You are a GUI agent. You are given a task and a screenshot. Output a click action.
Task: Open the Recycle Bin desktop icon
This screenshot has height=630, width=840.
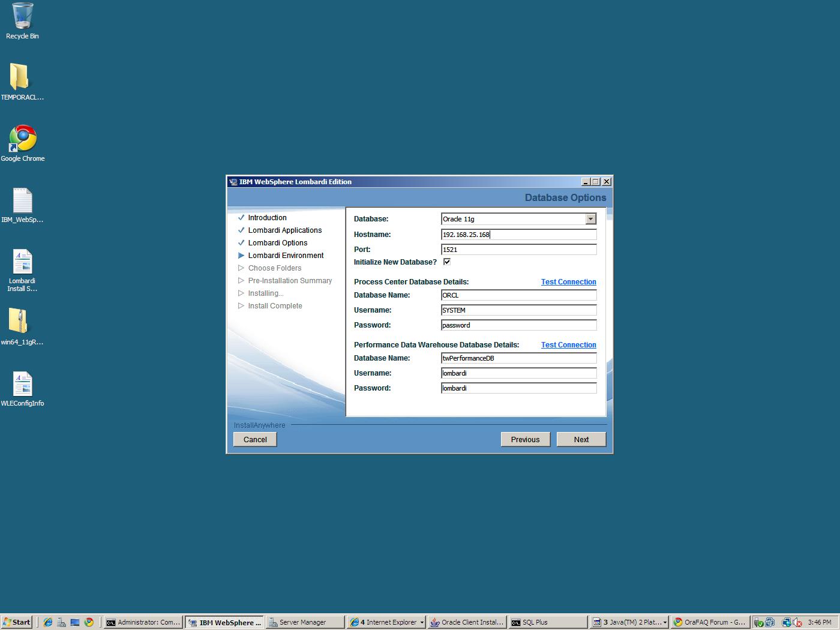coord(22,17)
